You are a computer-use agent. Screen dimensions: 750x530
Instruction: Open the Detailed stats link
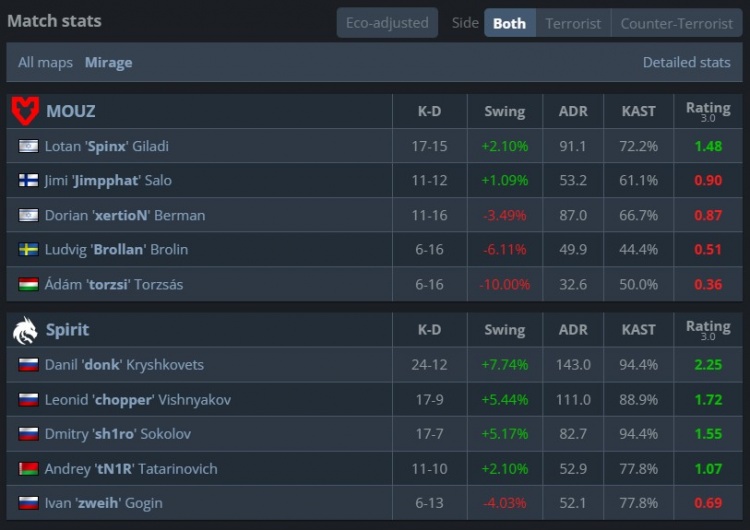[x=686, y=62]
